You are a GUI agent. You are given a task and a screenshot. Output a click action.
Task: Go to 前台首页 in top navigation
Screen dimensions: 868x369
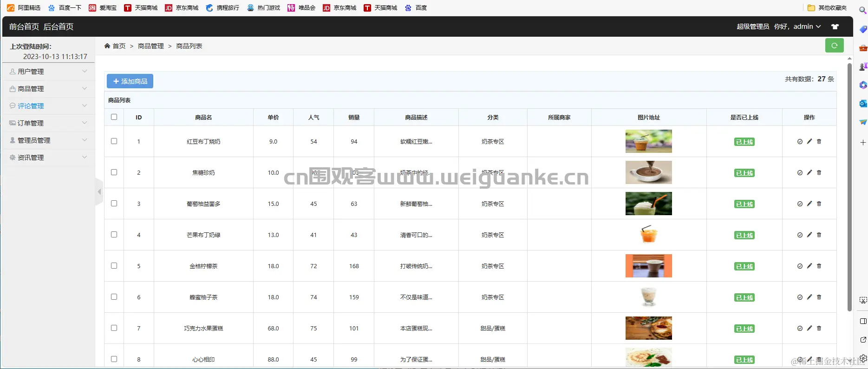pos(24,26)
